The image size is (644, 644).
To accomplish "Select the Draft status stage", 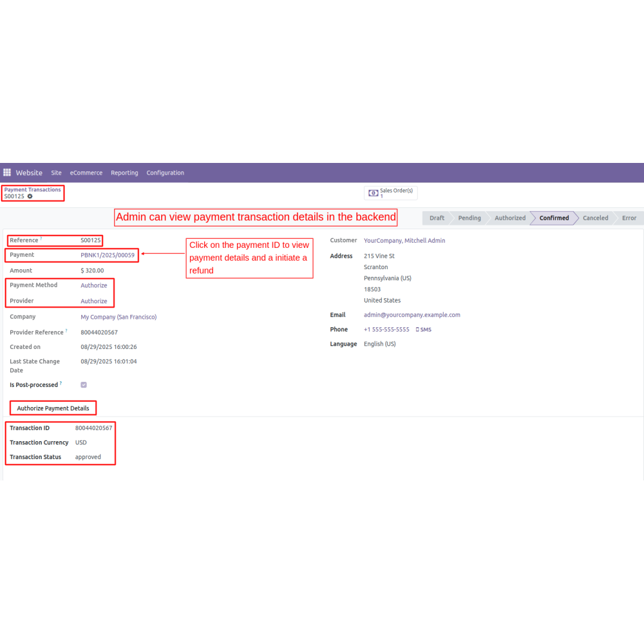I will [437, 218].
